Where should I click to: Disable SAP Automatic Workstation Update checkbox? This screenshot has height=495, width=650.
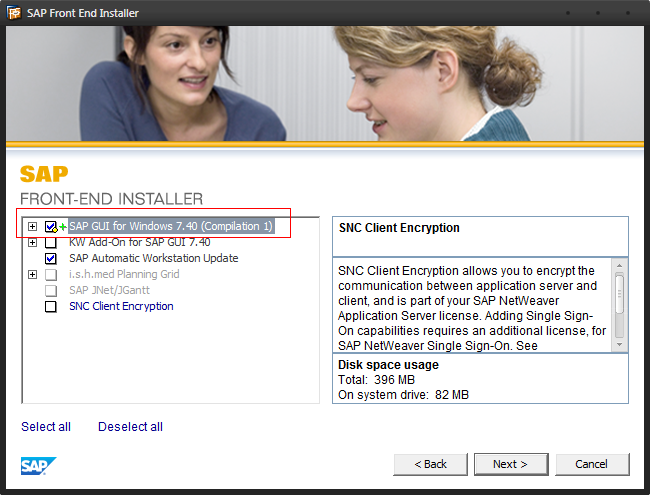click(x=51, y=259)
